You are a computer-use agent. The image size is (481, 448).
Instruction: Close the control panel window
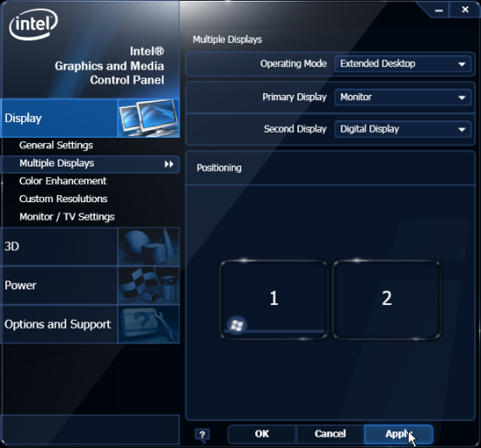[x=465, y=10]
